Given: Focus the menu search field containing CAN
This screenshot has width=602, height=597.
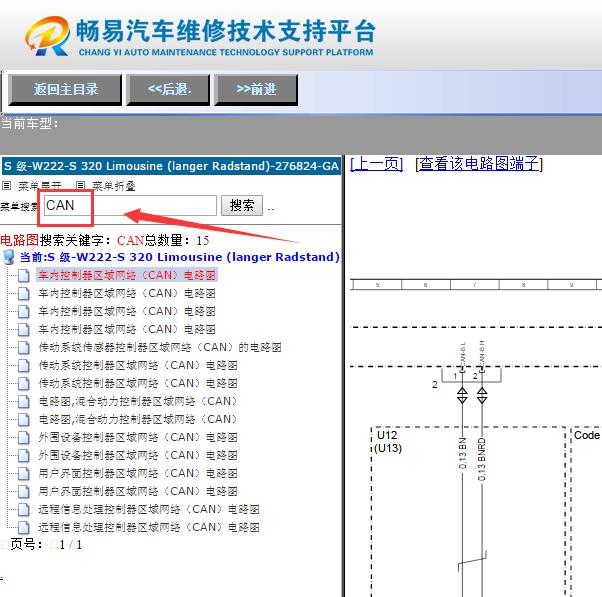Looking at the screenshot, I should pos(130,205).
